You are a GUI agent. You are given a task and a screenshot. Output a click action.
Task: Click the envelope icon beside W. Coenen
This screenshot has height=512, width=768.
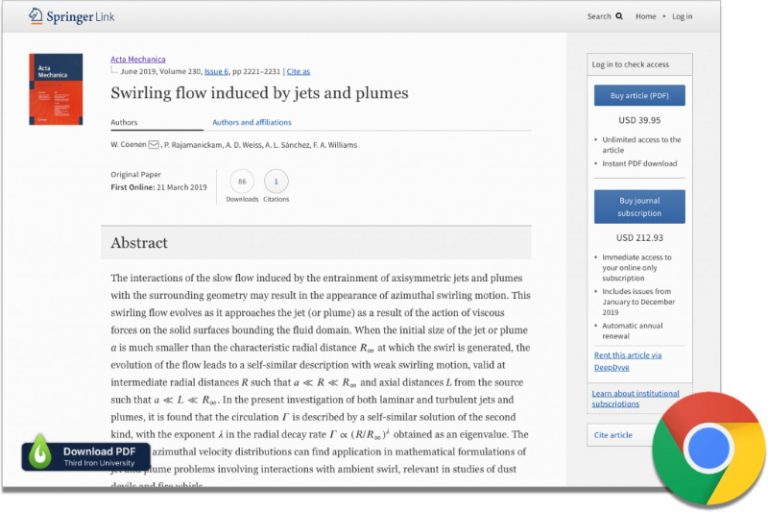[x=153, y=145]
